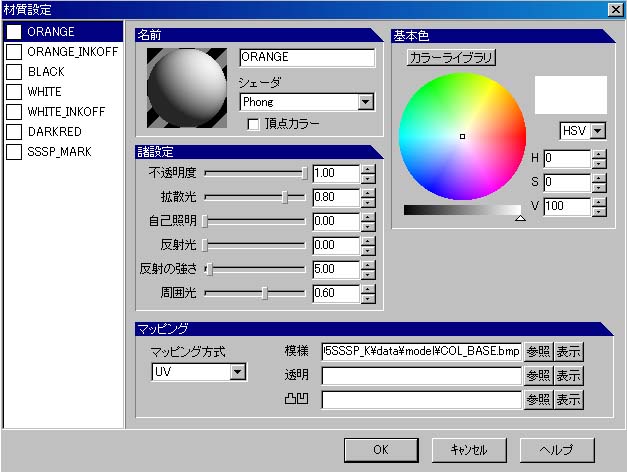This screenshot has height=472, width=627.
Task: Open the HSV color mode dropdown
Action: pyautogui.click(x=598, y=131)
